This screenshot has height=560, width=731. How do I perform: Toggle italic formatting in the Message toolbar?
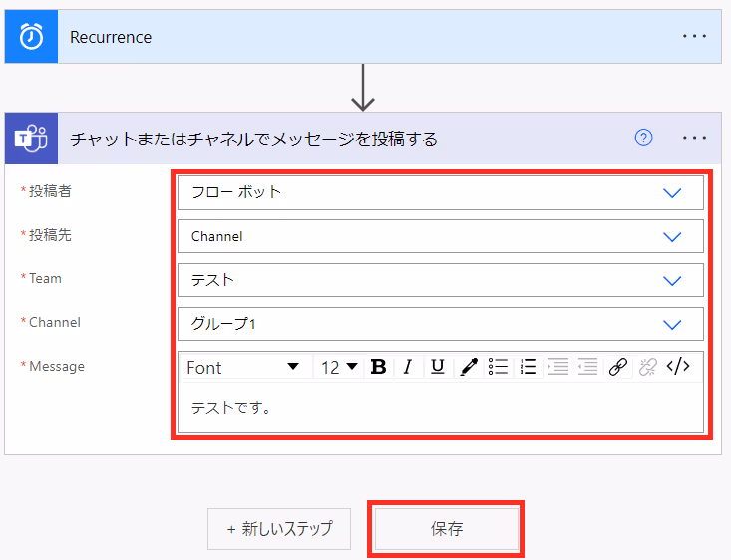tap(408, 367)
